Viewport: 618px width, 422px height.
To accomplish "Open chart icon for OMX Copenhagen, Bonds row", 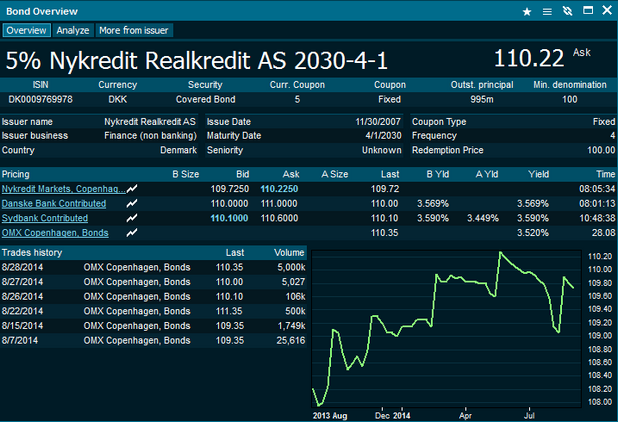I will tap(132, 232).
